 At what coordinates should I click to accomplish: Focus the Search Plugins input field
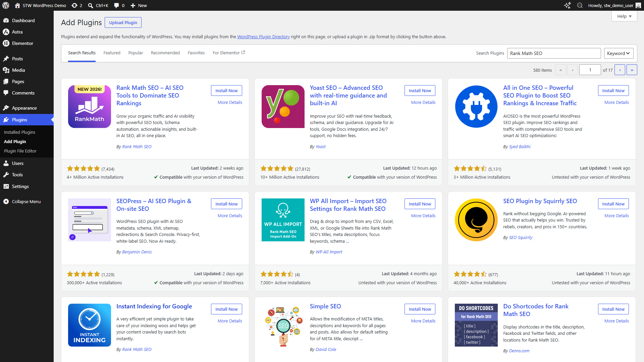click(554, 53)
